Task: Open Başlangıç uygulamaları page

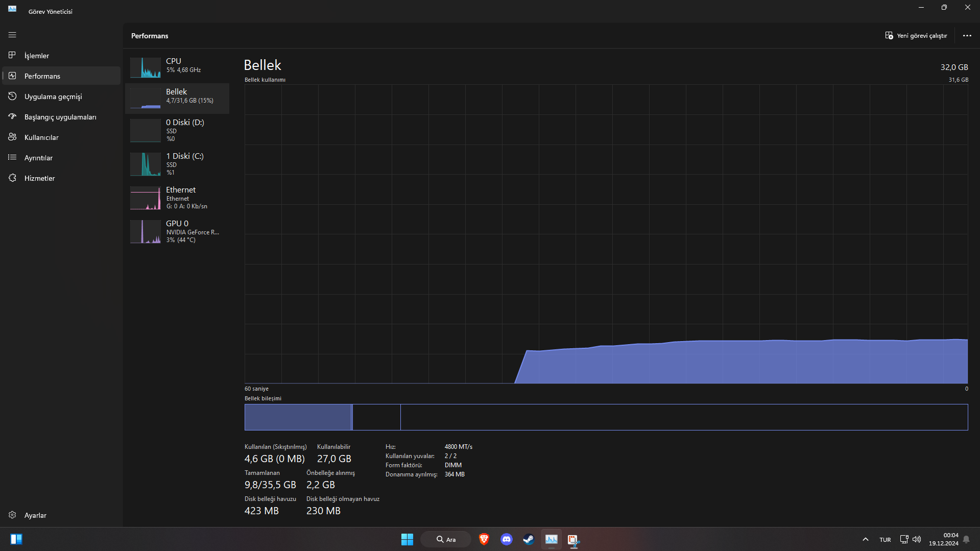Action: pyautogui.click(x=61, y=116)
